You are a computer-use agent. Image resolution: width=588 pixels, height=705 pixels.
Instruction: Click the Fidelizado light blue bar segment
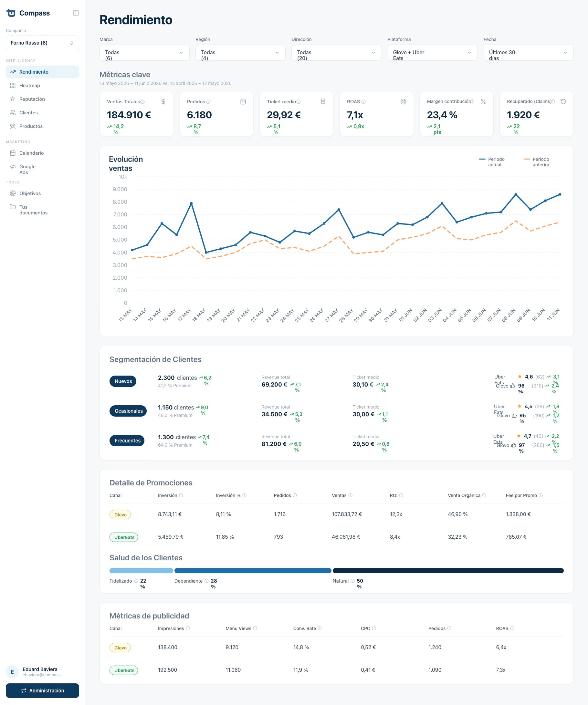click(142, 571)
